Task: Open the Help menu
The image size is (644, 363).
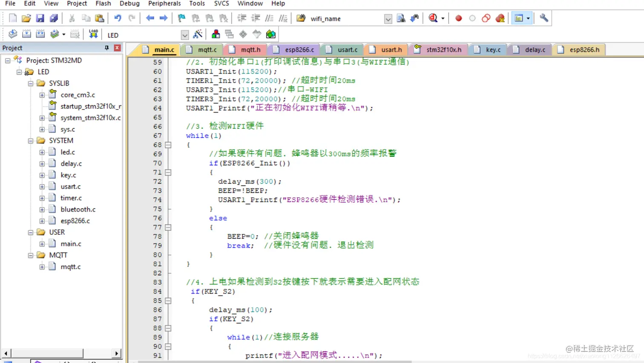Action: pos(278,3)
